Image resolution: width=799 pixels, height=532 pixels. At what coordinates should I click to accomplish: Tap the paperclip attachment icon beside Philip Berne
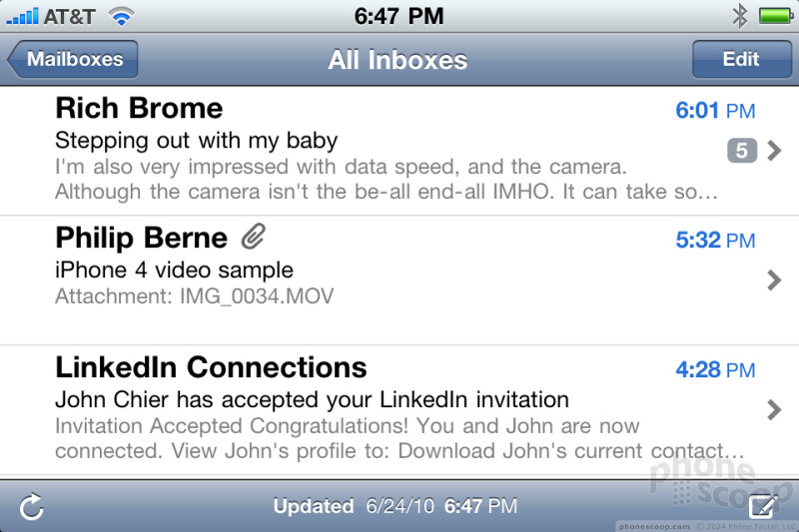pyautogui.click(x=254, y=237)
